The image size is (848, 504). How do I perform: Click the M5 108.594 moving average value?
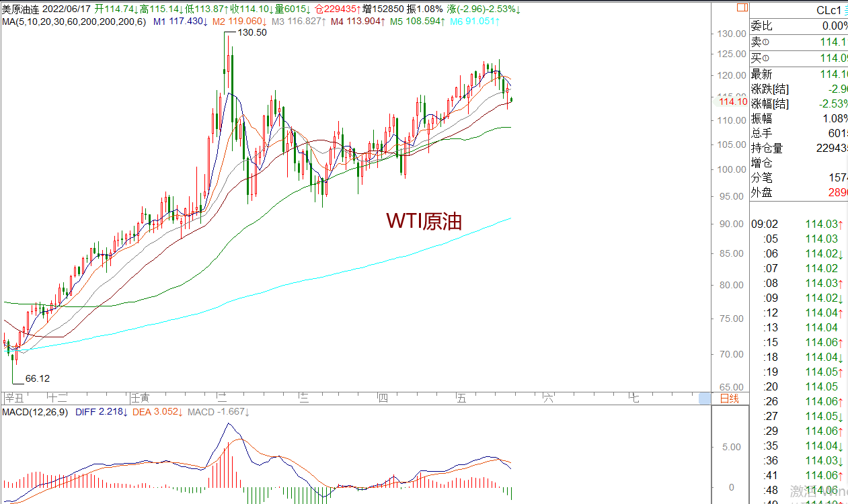(418, 22)
